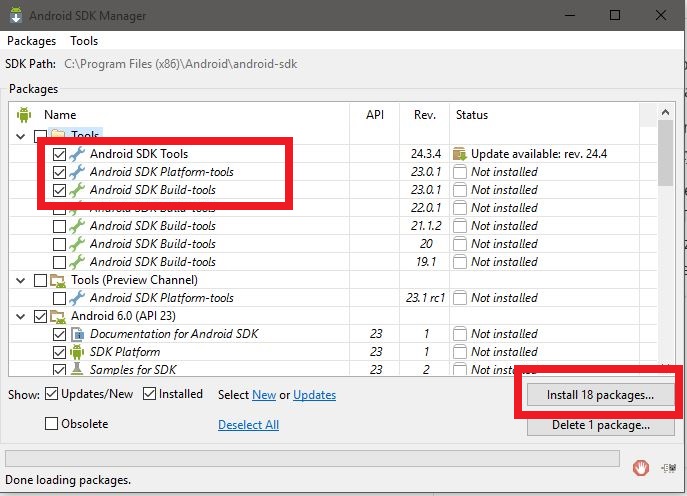Click the Documentation for Android SDK icon
The height and width of the screenshot is (496, 687).
tap(77, 334)
